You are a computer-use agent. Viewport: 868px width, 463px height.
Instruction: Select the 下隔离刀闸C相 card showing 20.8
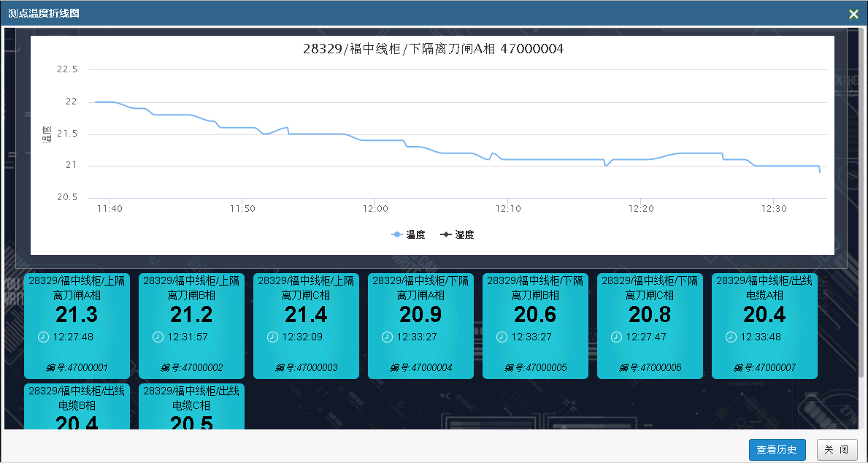(x=650, y=326)
